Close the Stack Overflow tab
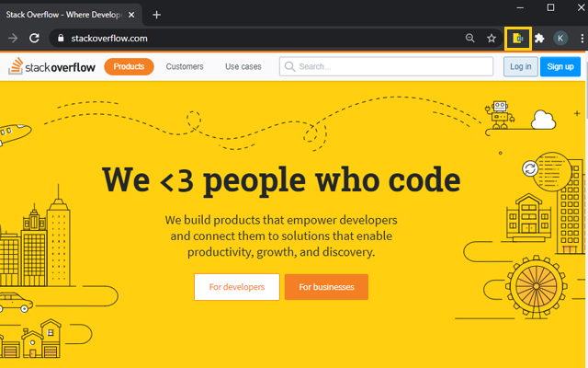 coord(136,14)
